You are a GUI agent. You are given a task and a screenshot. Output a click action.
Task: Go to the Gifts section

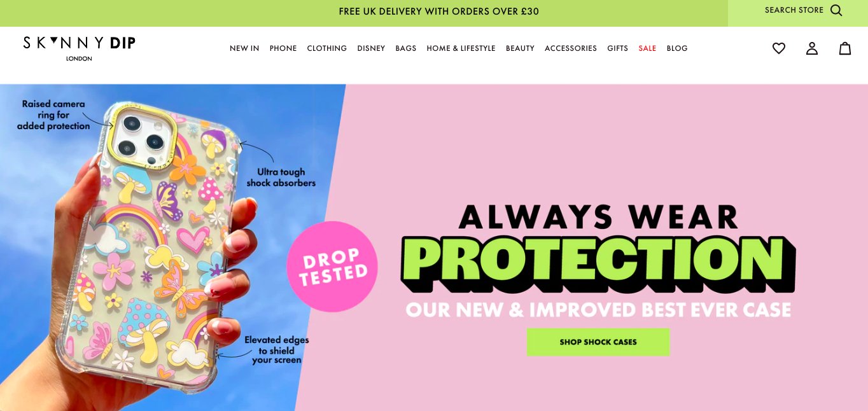click(617, 48)
